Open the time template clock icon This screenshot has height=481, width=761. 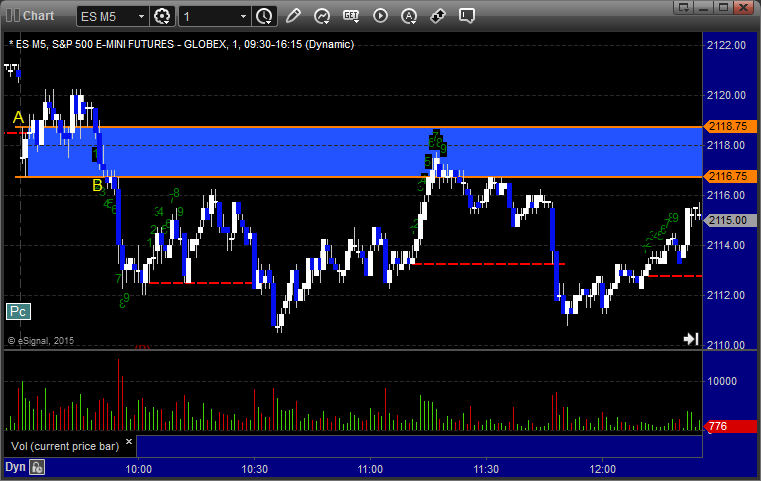[265, 16]
